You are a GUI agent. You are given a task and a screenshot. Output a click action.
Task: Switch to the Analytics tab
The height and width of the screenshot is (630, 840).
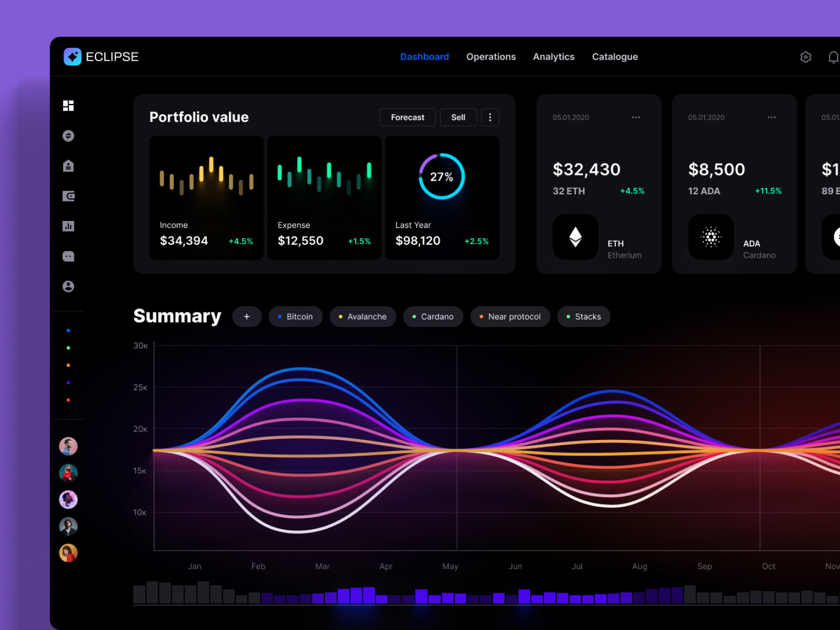point(553,57)
